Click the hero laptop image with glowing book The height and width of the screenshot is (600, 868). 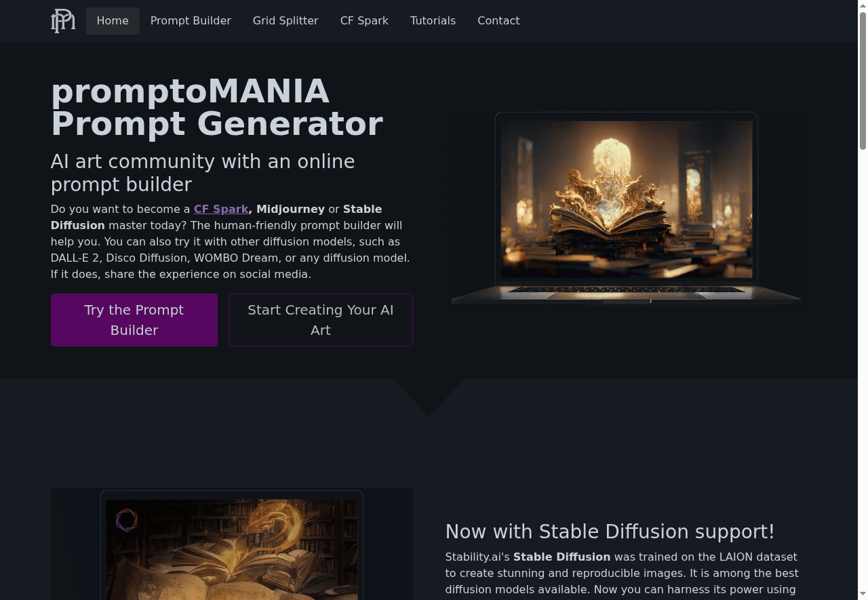pos(627,207)
